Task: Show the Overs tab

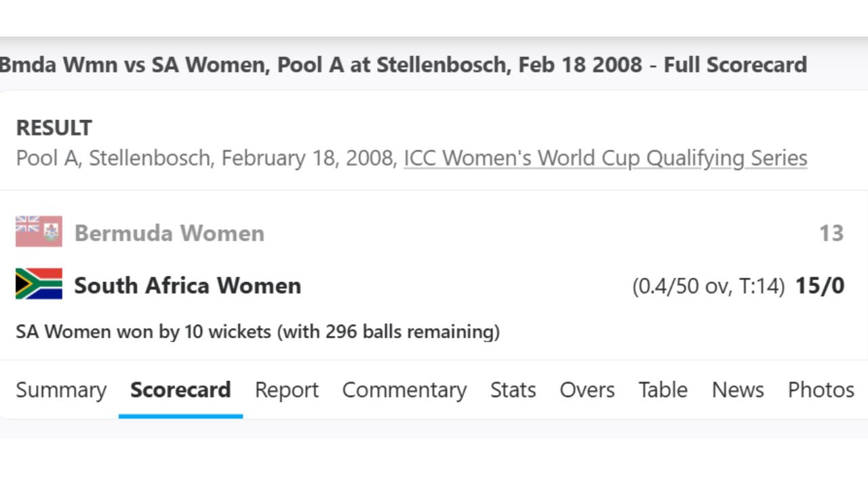Action: tap(587, 390)
